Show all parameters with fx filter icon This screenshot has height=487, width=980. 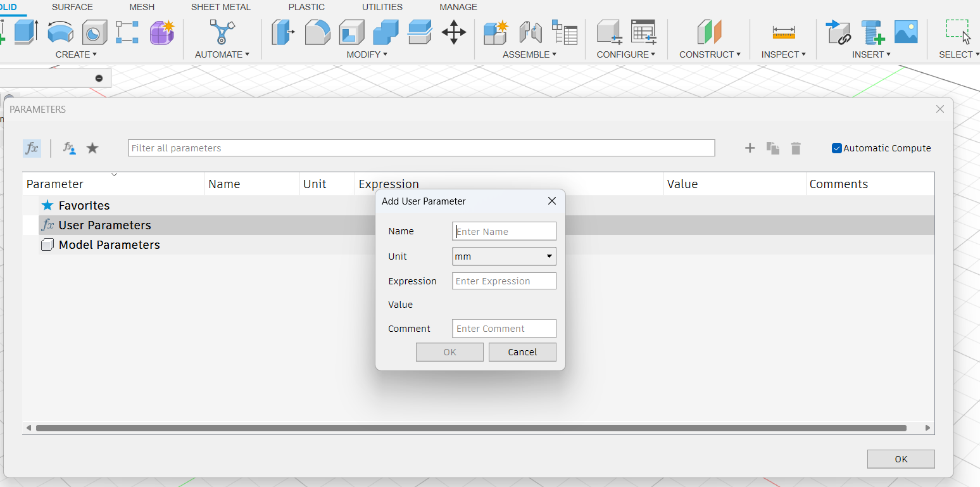tap(32, 148)
